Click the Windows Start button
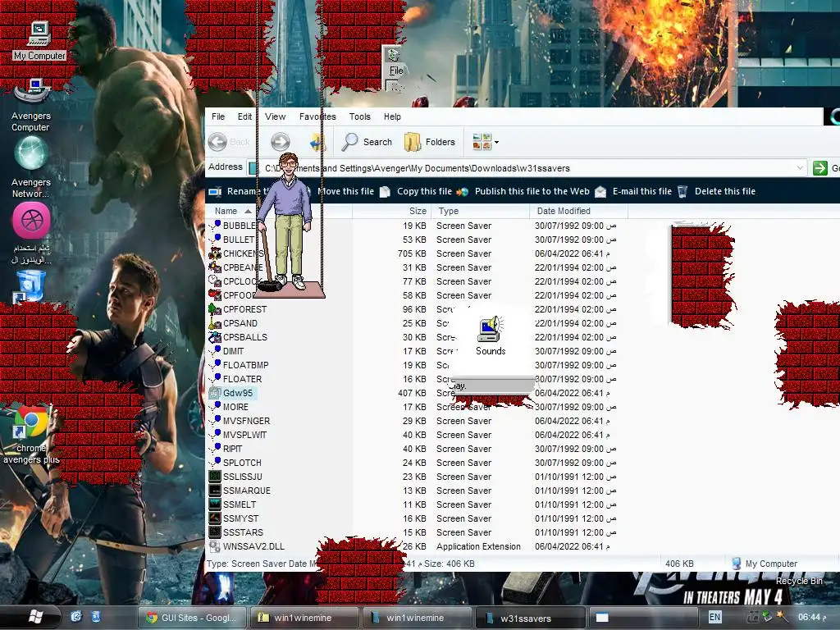 pos(34,617)
